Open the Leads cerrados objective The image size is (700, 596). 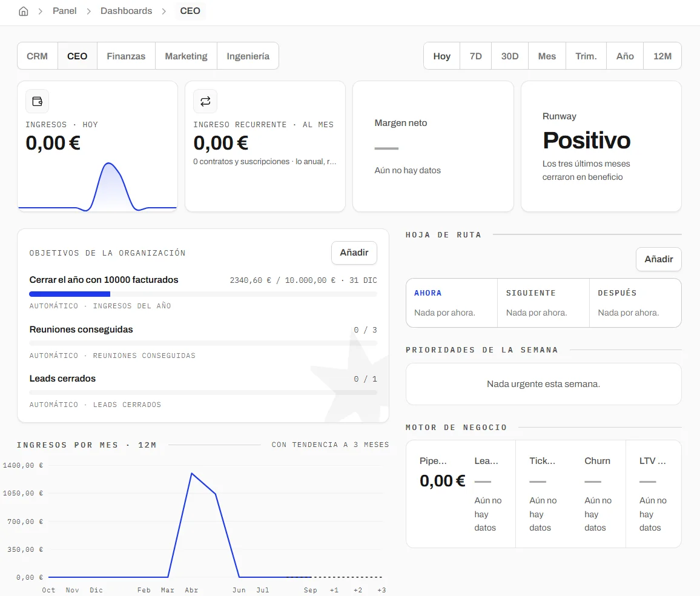[62, 379]
